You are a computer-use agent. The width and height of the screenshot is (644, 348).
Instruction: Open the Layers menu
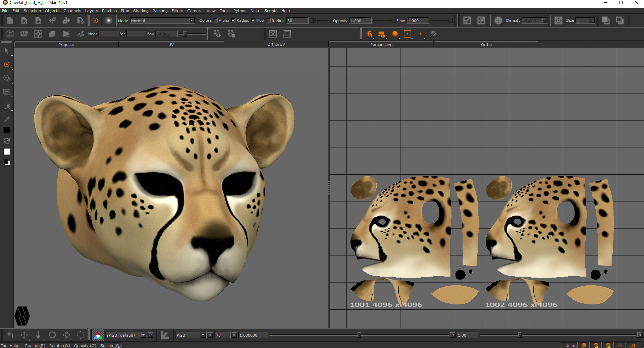point(91,11)
